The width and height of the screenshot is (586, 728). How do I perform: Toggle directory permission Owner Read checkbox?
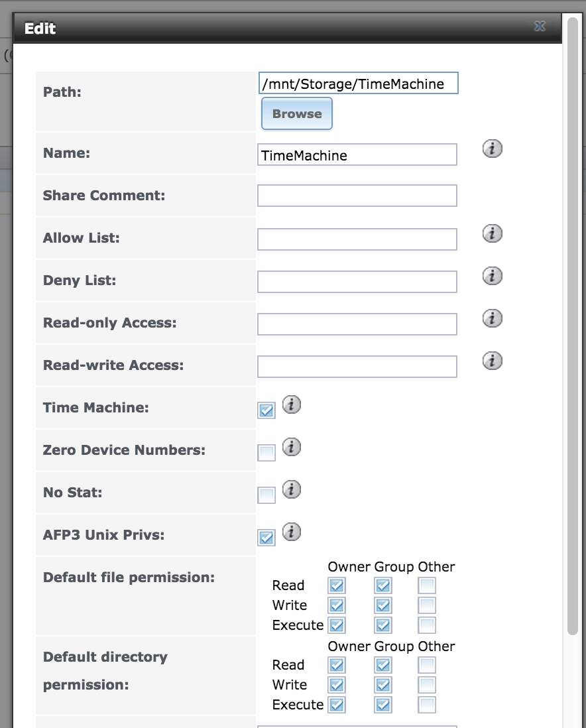point(337,665)
